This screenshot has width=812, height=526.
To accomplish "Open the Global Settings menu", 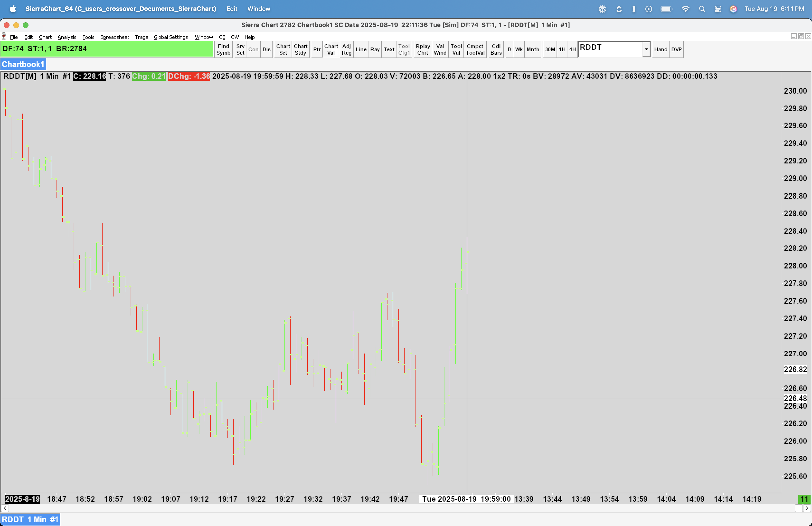I will pos(170,37).
